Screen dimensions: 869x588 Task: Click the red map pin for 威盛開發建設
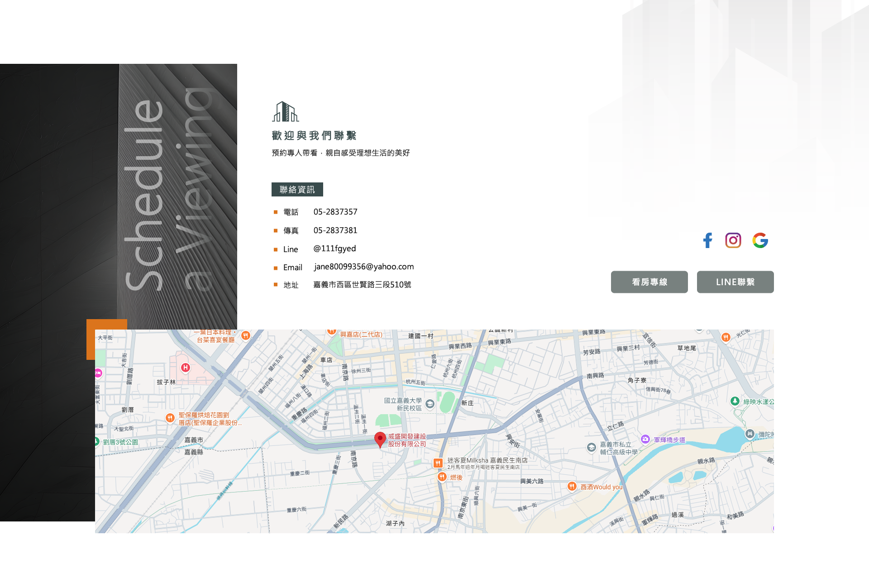(380, 439)
